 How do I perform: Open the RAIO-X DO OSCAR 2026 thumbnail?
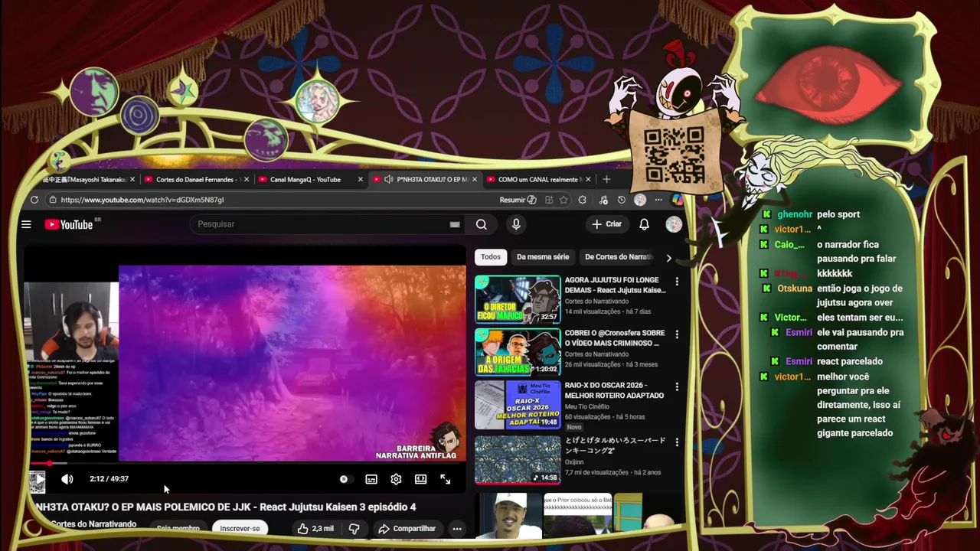pyautogui.click(x=518, y=405)
